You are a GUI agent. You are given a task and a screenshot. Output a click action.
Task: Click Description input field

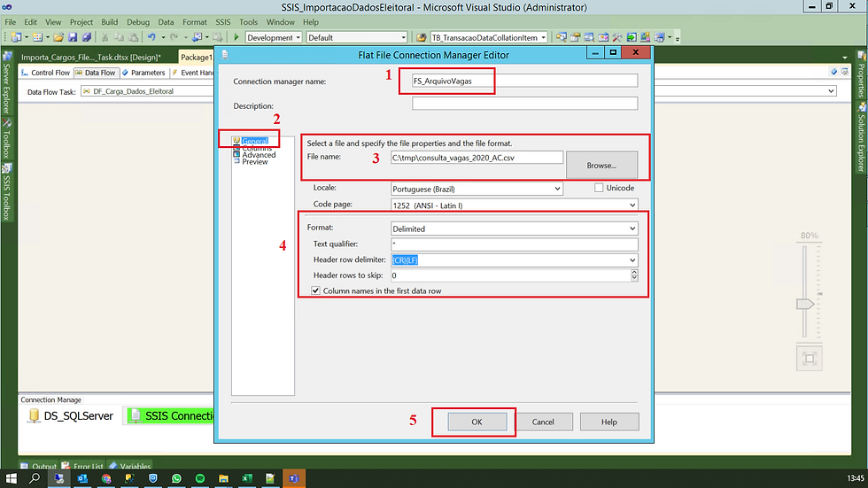click(x=524, y=104)
